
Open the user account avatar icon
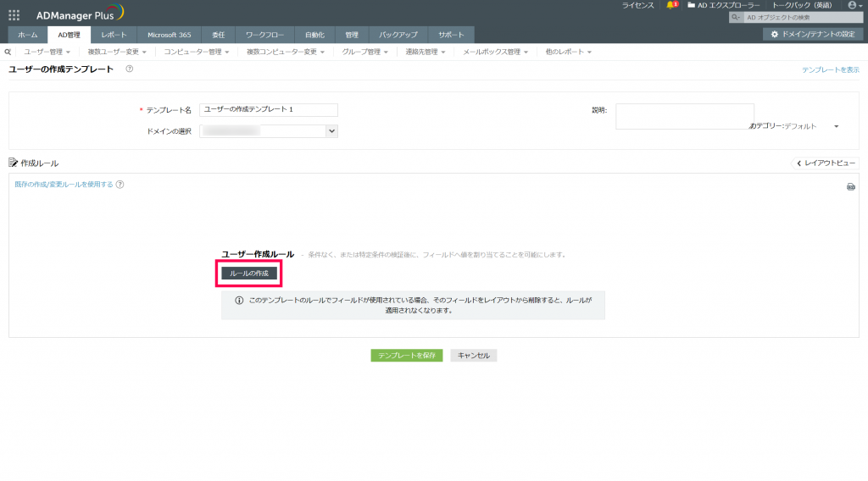coord(853,5)
